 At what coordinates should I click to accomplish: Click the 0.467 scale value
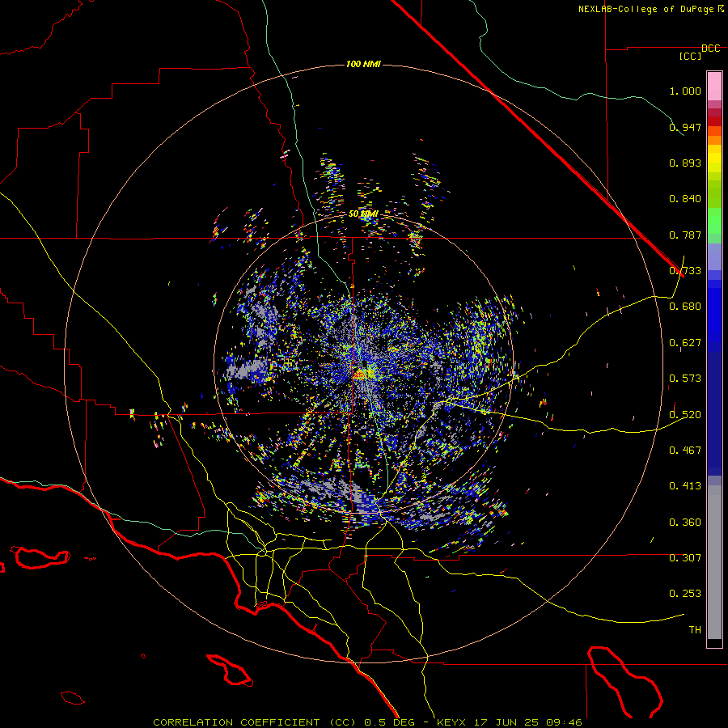(x=685, y=451)
